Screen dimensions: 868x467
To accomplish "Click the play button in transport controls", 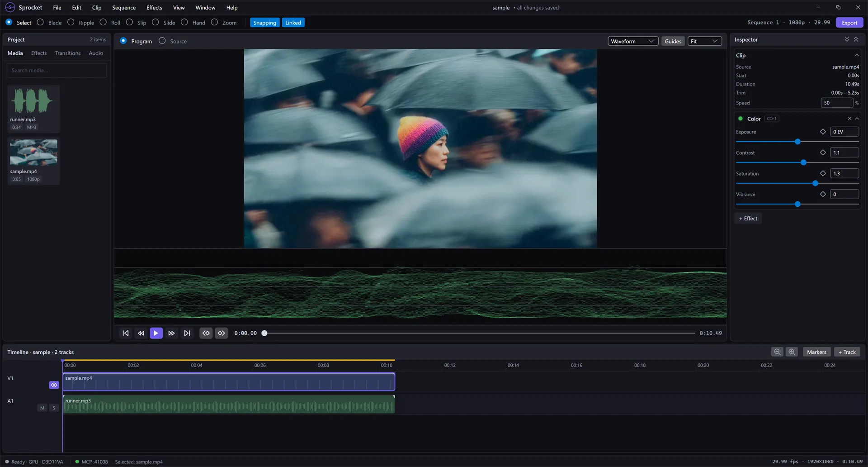I will 156,333.
